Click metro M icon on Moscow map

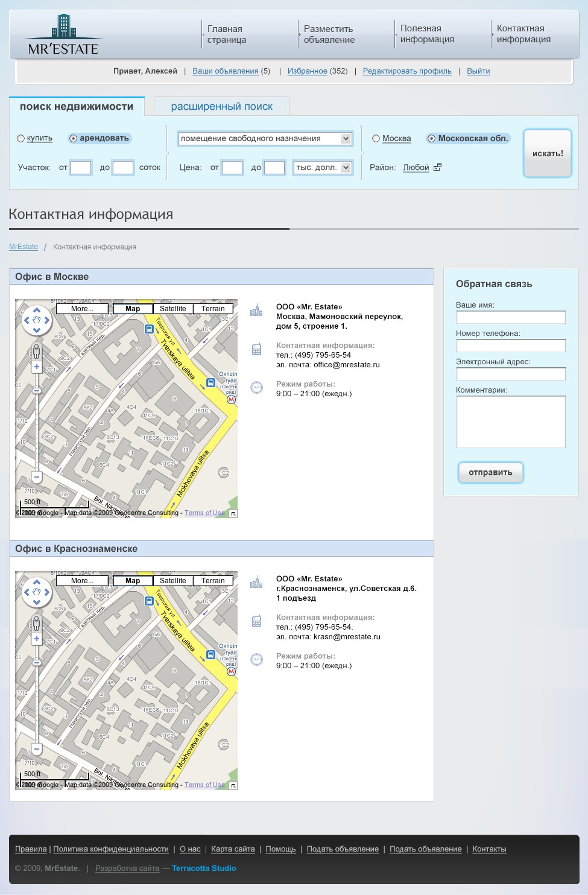click(x=231, y=399)
